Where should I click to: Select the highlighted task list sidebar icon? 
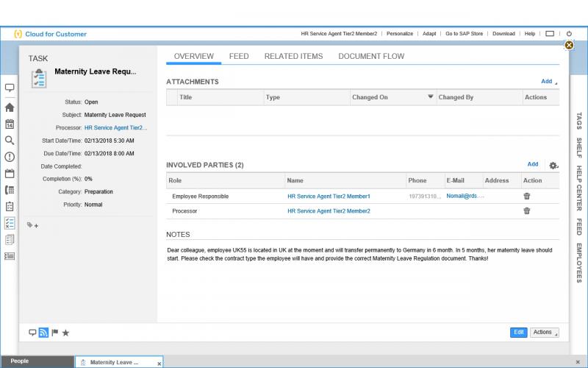tap(10, 223)
